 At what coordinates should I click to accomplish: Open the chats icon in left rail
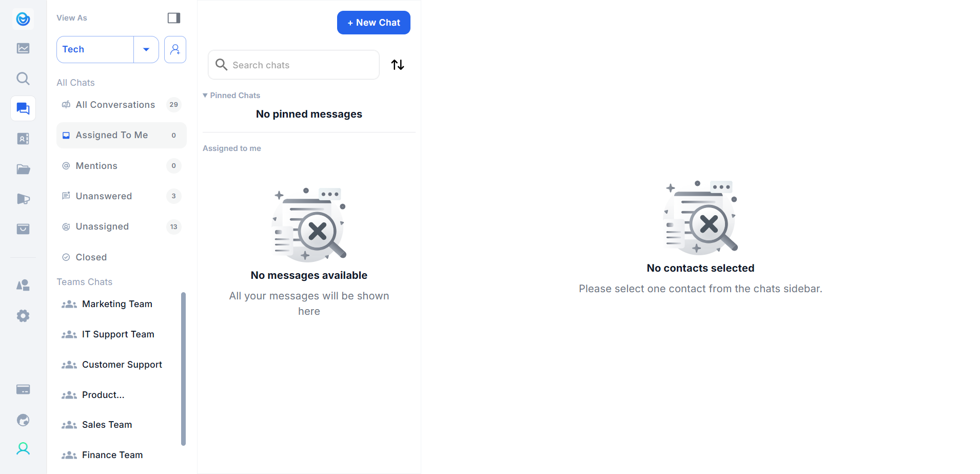(x=23, y=108)
